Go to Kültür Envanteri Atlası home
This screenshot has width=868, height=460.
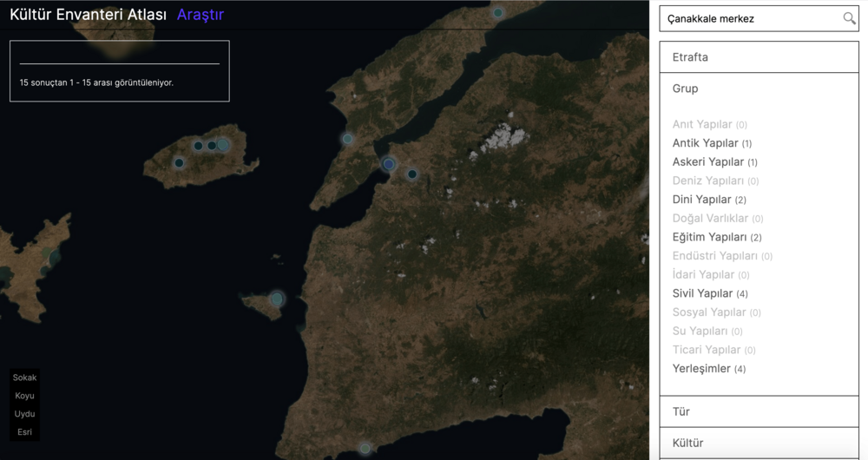(88, 15)
